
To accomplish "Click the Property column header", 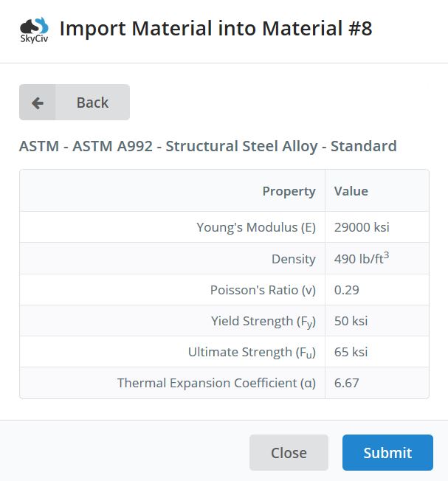I will click(x=289, y=191).
